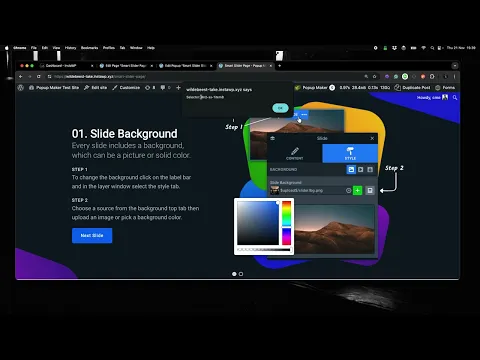Open the Howdy user account menu
Image resolution: width=480 pixels, height=360 pixels.
point(432,97)
